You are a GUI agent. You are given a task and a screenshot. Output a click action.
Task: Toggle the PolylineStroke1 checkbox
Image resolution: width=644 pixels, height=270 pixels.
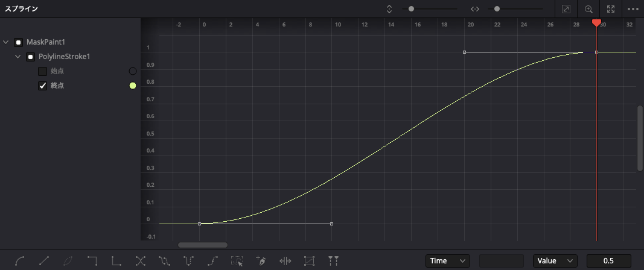pyautogui.click(x=30, y=57)
